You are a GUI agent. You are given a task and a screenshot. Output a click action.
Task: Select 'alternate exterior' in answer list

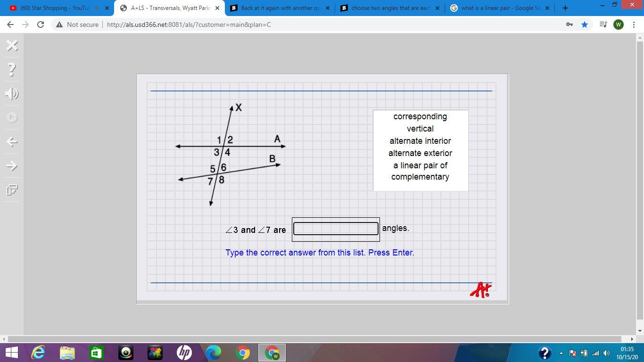[x=420, y=153]
